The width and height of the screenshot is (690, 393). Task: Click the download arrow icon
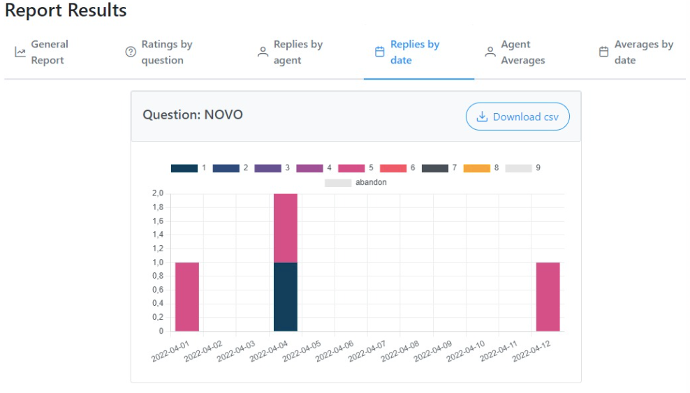482,117
